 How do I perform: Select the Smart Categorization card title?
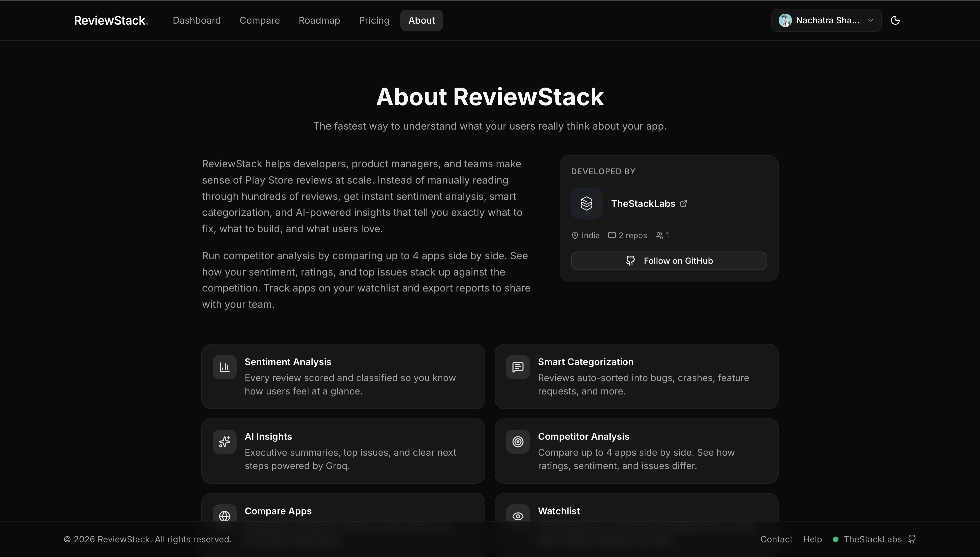[585, 362]
